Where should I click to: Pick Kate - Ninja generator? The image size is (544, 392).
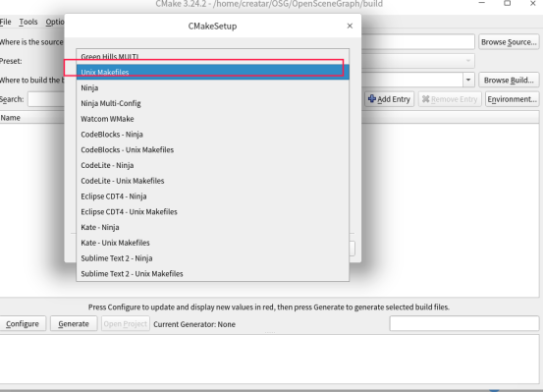click(213, 227)
